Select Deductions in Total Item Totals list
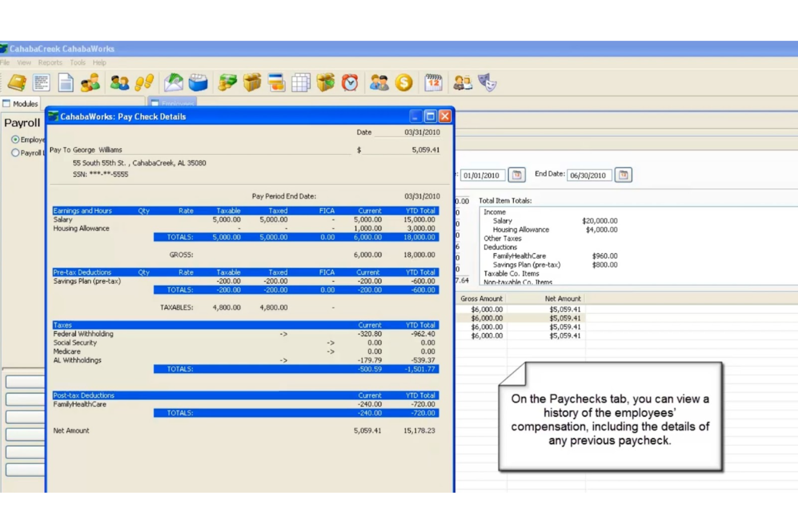The width and height of the screenshot is (798, 532). (x=500, y=247)
